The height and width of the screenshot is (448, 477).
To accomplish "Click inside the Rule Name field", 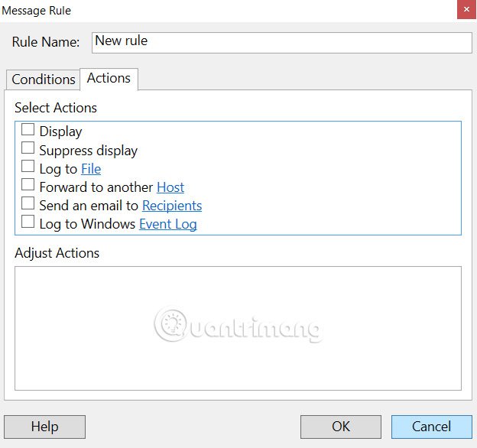I will click(x=282, y=43).
